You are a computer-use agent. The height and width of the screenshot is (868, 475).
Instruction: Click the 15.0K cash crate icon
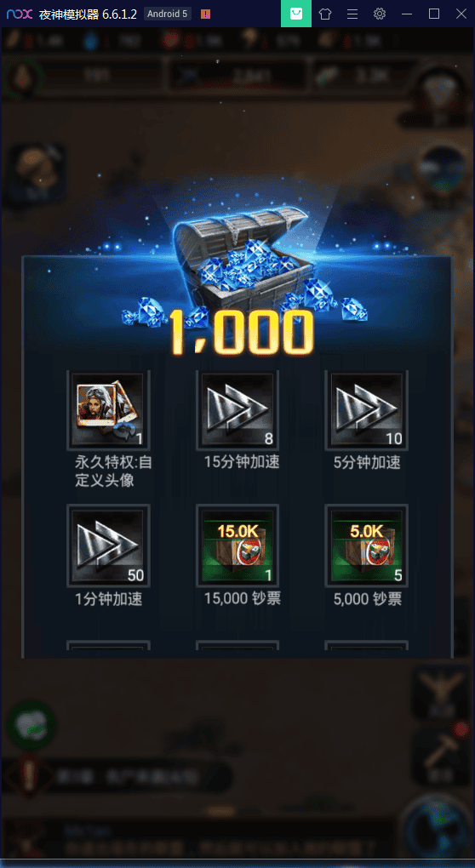tap(237, 545)
